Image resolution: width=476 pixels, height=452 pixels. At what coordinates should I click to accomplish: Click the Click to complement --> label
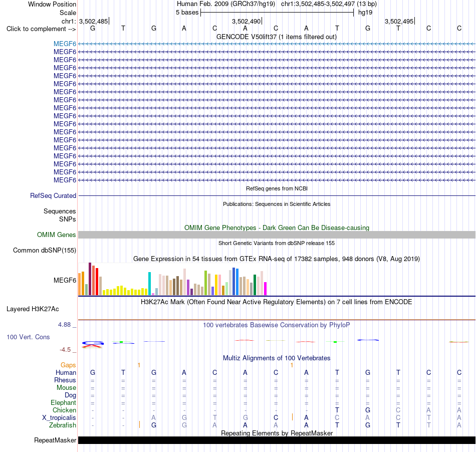(x=41, y=29)
